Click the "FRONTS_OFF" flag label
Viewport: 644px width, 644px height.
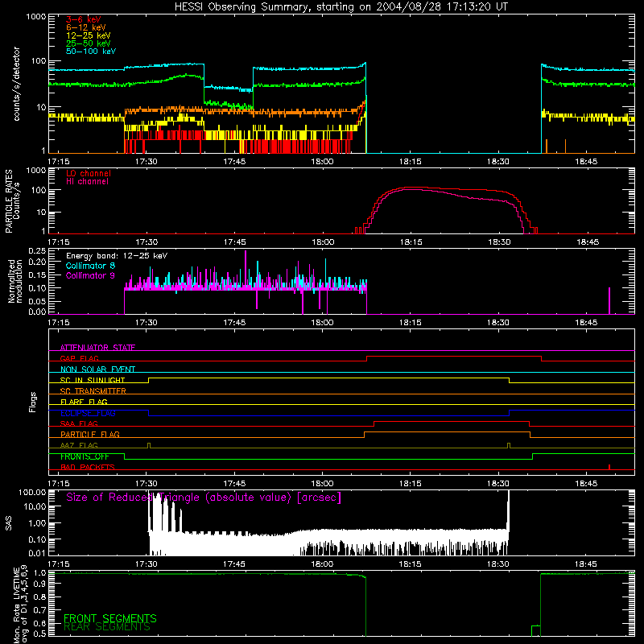[85, 456]
